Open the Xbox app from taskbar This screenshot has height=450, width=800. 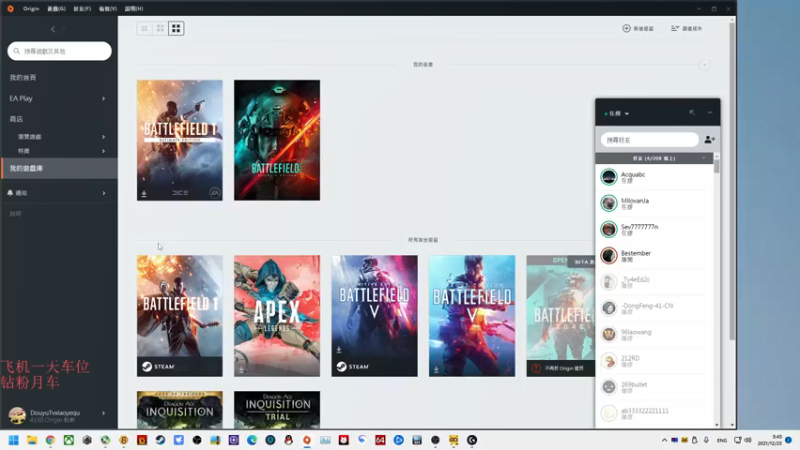(x=68, y=440)
